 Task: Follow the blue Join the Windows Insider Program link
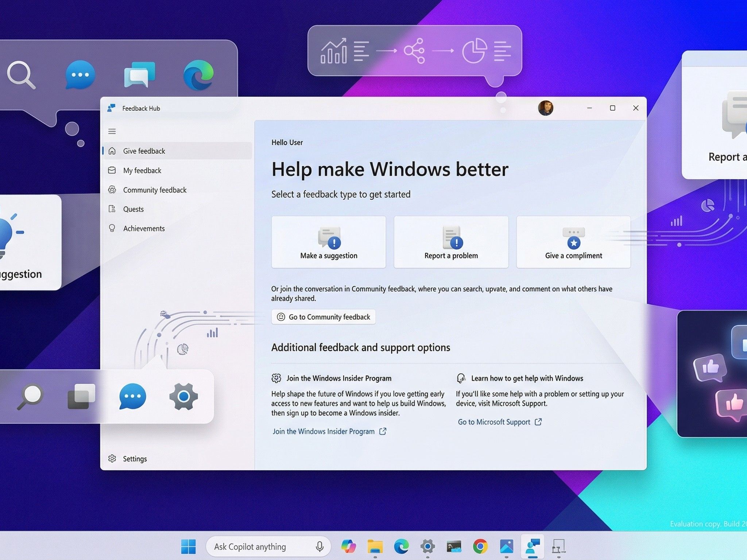[329, 431]
